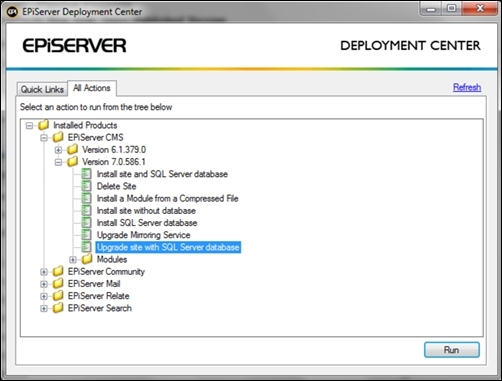Expand the EPiServer Relate node
This screenshot has height=381, width=502.
[44, 296]
